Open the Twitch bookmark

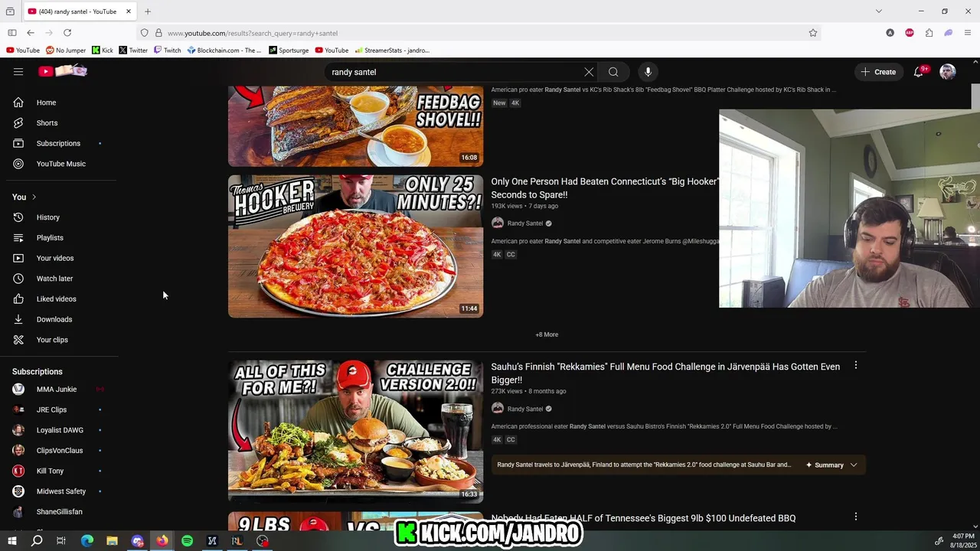pos(168,51)
